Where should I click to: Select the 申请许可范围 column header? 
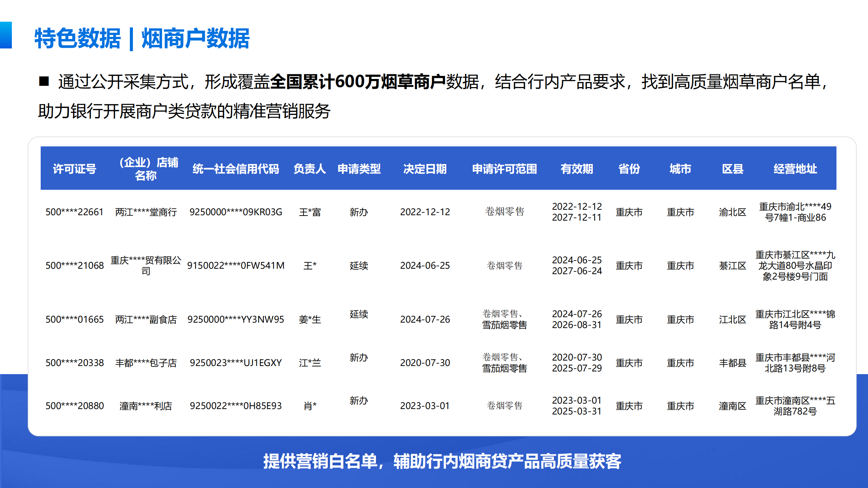coord(505,168)
